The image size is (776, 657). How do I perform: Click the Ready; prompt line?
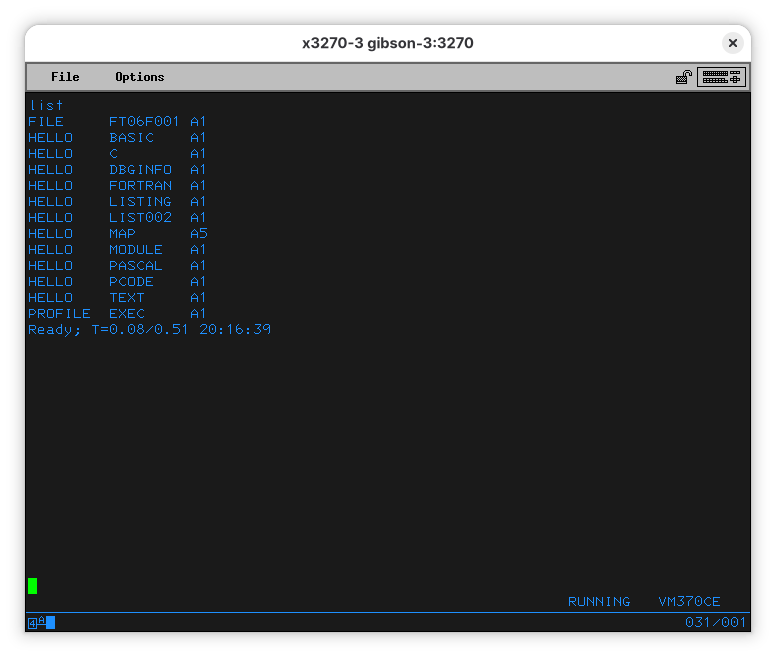(x=149, y=330)
